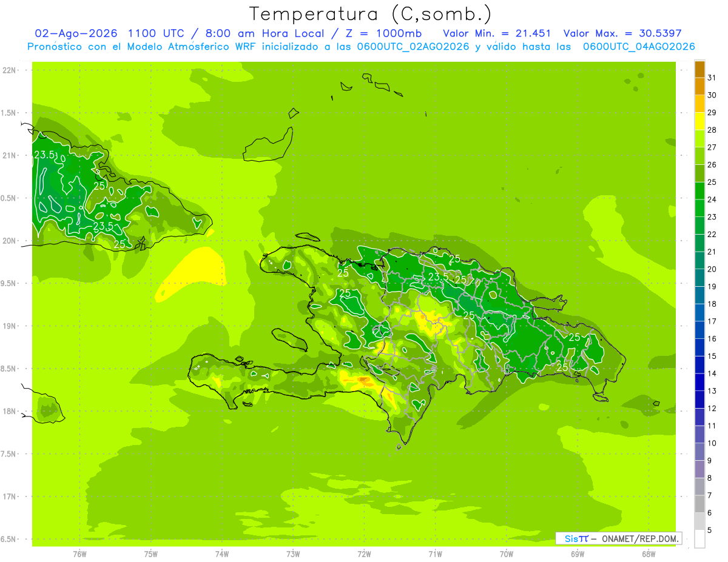Viewport: 728px width, 562px height.
Task: Click the legend swatch between 27 and 28
Action: click(x=699, y=139)
